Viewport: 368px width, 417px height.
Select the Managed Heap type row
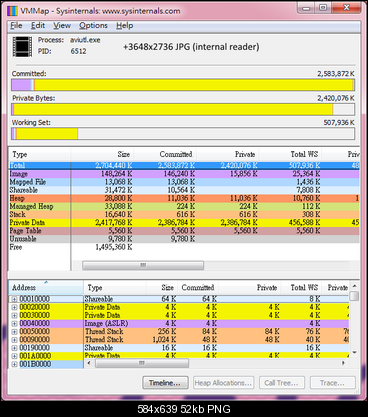(x=184, y=206)
